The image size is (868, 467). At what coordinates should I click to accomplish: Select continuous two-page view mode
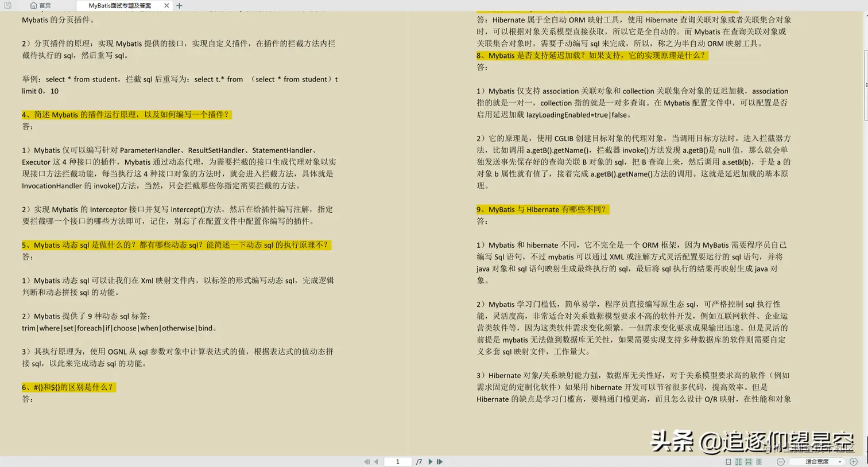pos(759,461)
